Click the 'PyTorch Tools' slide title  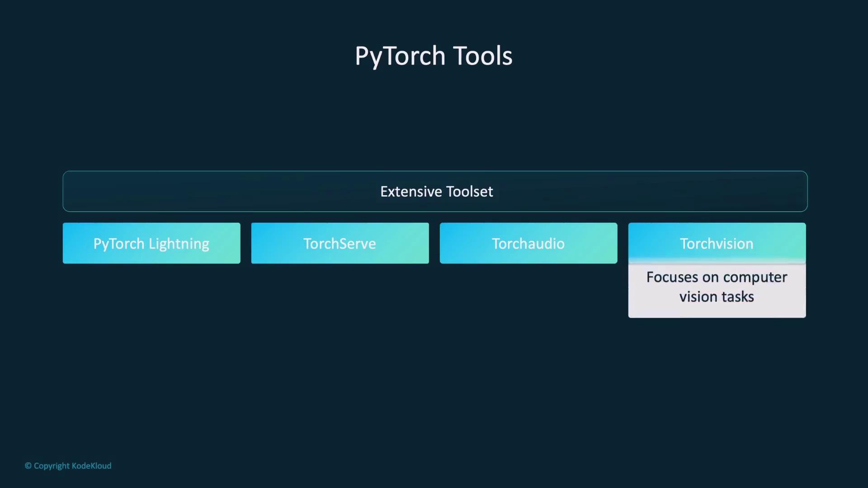(x=434, y=56)
